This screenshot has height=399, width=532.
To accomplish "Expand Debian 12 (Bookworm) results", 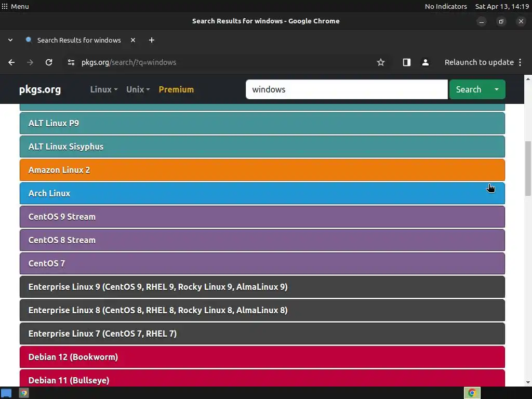I will (262, 357).
